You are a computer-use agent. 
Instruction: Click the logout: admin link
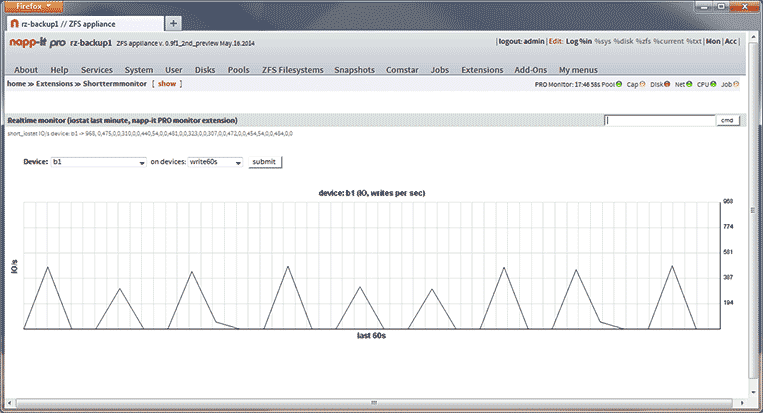[522, 41]
